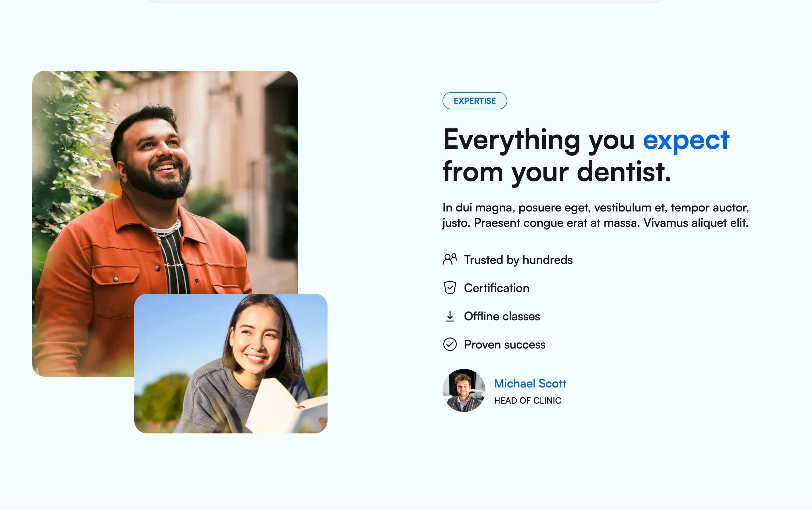Click the people icon beside Trusted by hundreds
Image resolution: width=812 pixels, height=510 pixels.
(x=450, y=259)
